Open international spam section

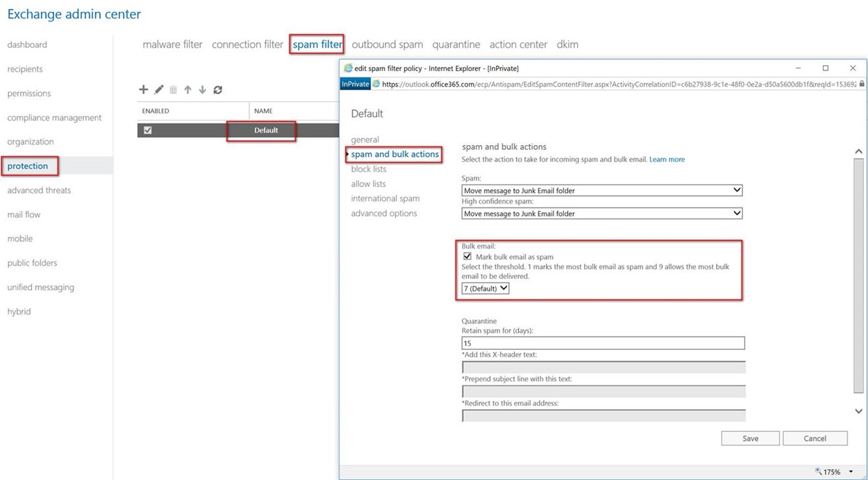385,198
